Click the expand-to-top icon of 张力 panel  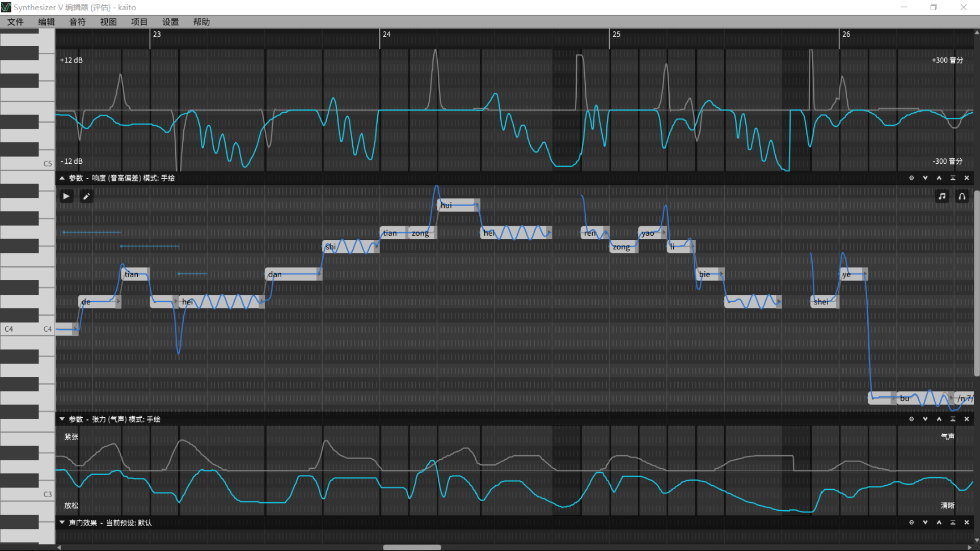point(953,419)
